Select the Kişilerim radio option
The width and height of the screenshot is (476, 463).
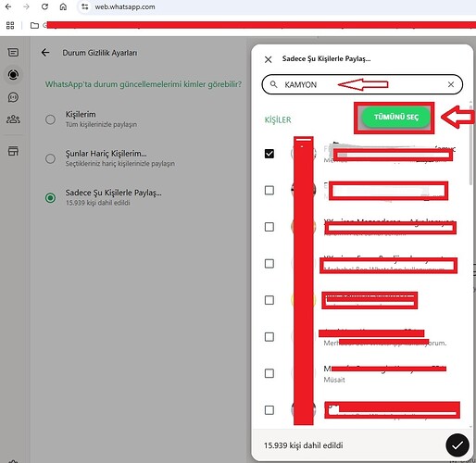pos(50,119)
